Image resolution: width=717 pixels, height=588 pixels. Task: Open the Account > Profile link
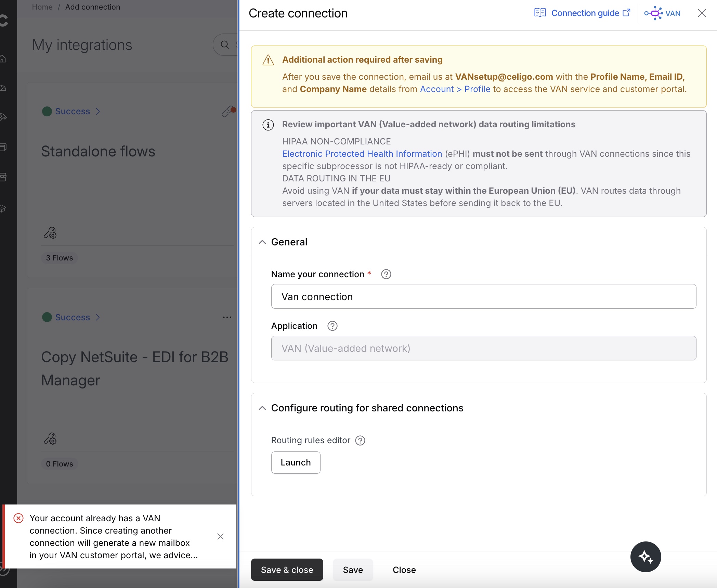click(455, 89)
